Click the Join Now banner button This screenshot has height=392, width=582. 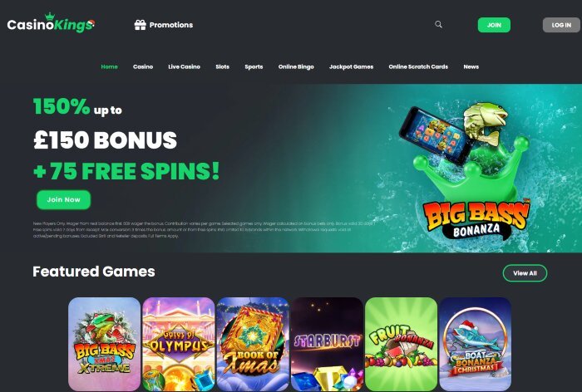pyautogui.click(x=63, y=200)
